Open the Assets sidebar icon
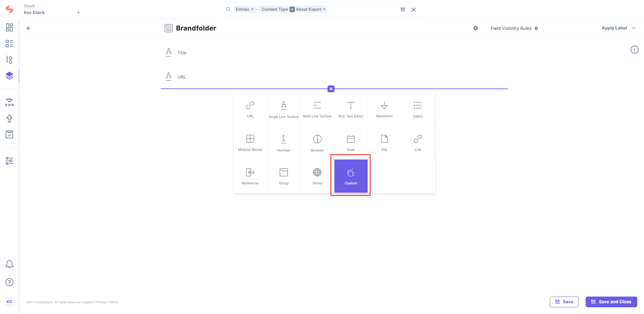Viewport: 644px width, 314px height. [x=9, y=60]
